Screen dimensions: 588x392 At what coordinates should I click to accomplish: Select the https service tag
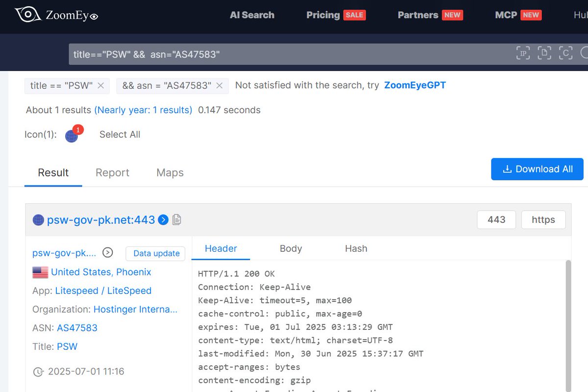coord(543,220)
